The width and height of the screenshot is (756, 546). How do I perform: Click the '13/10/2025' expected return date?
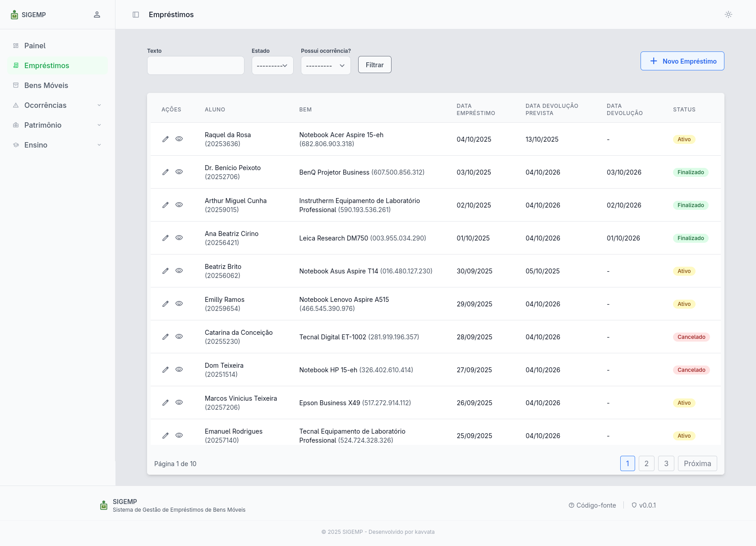tap(542, 139)
